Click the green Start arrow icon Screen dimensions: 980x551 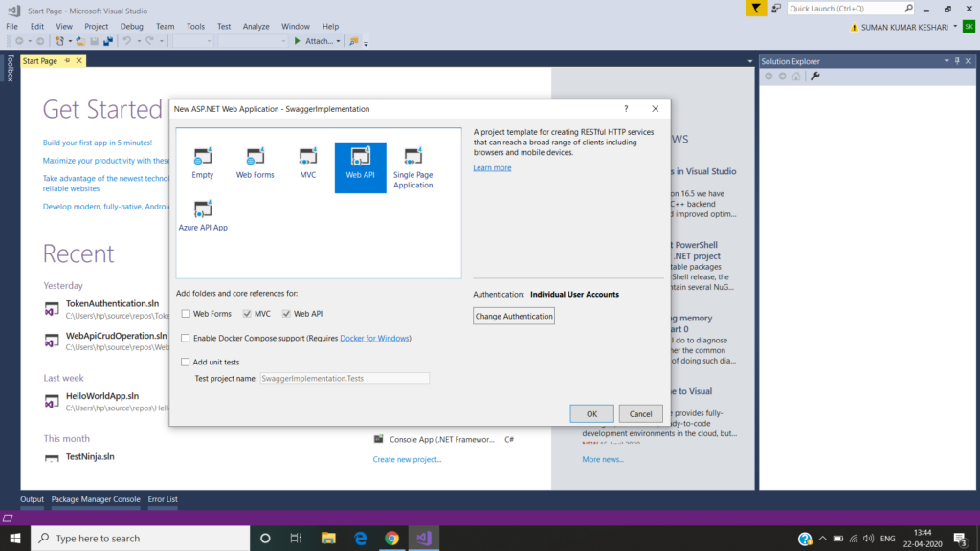click(298, 41)
